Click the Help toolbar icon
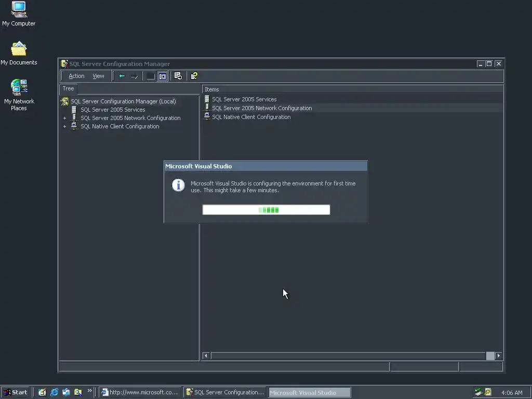The width and height of the screenshot is (532, 399). (194, 76)
